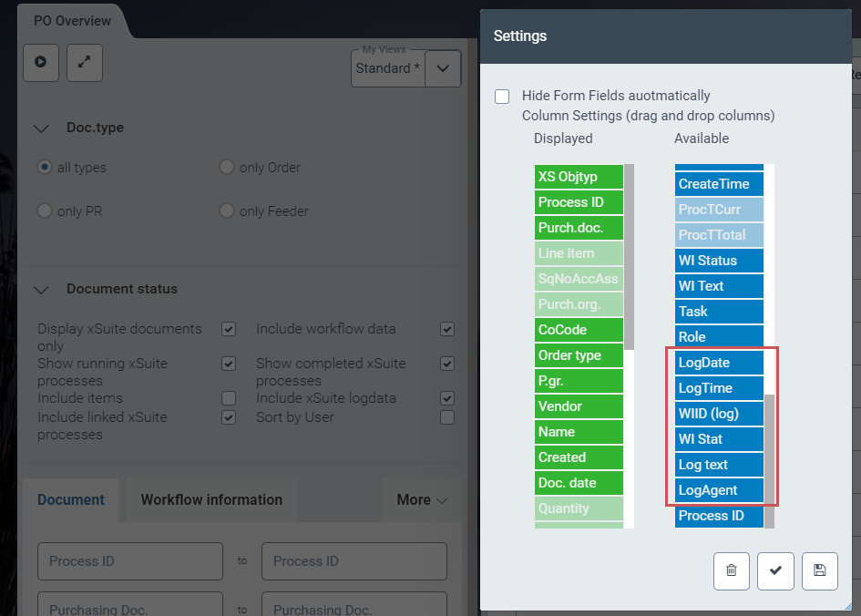Click the fullscreen expand arrows icon
861x616 pixels.
[x=85, y=62]
